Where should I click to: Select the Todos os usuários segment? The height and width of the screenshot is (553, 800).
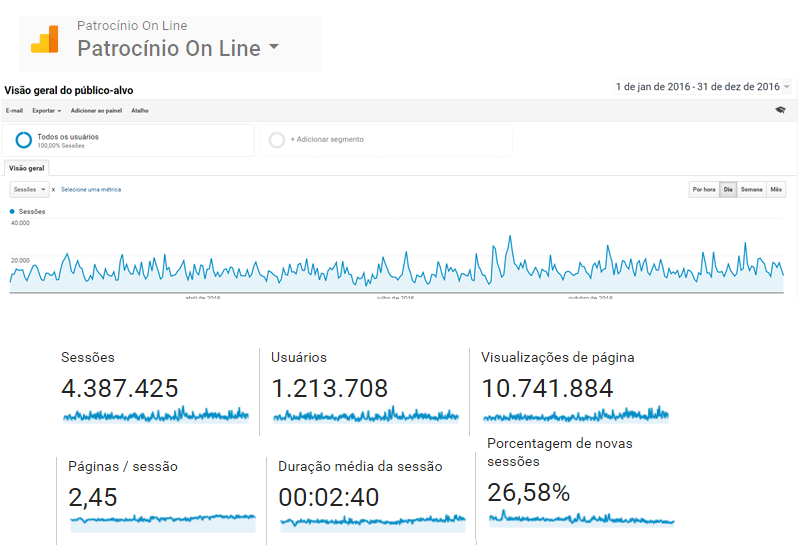click(x=128, y=140)
